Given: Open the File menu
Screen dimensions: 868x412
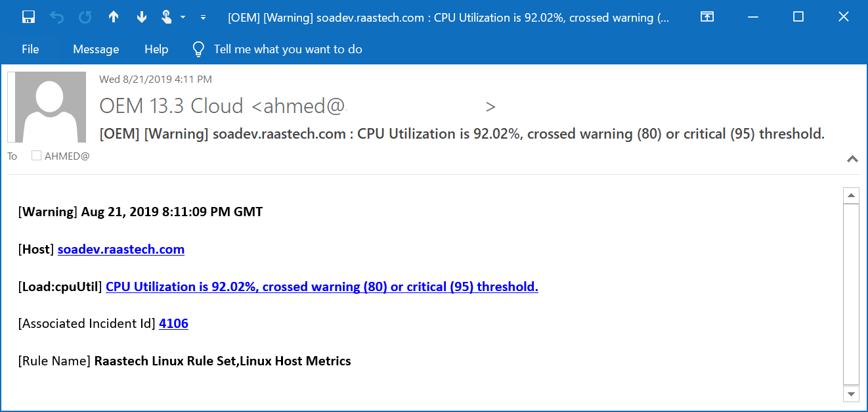Looking at the screenshot, I should (x=30, y=49).
